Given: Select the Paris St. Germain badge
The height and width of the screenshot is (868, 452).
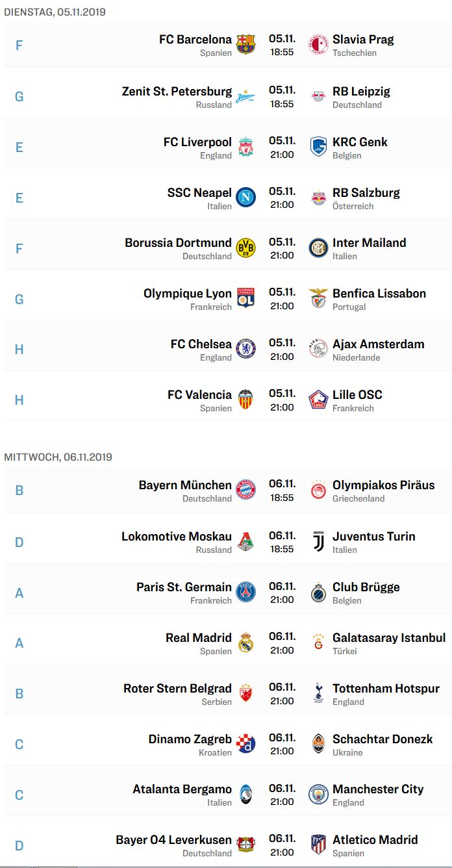Looking at the screenshot, I should click(x=245, y=592).
